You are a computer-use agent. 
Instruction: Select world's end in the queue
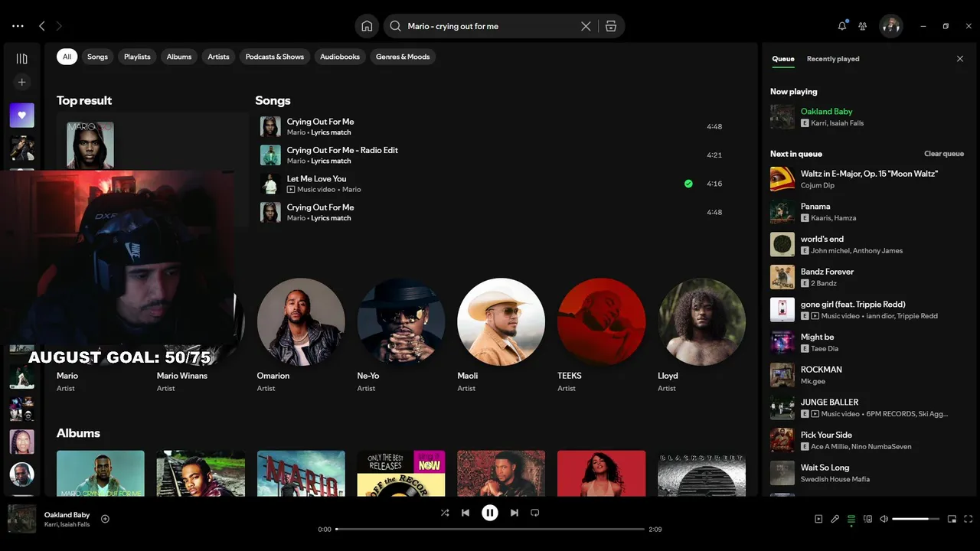pos(867,244)
